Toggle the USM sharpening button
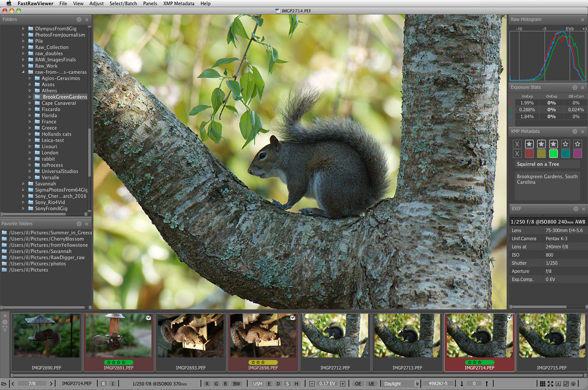This screenshot has width=588, height=390. (x=257, y=384)
